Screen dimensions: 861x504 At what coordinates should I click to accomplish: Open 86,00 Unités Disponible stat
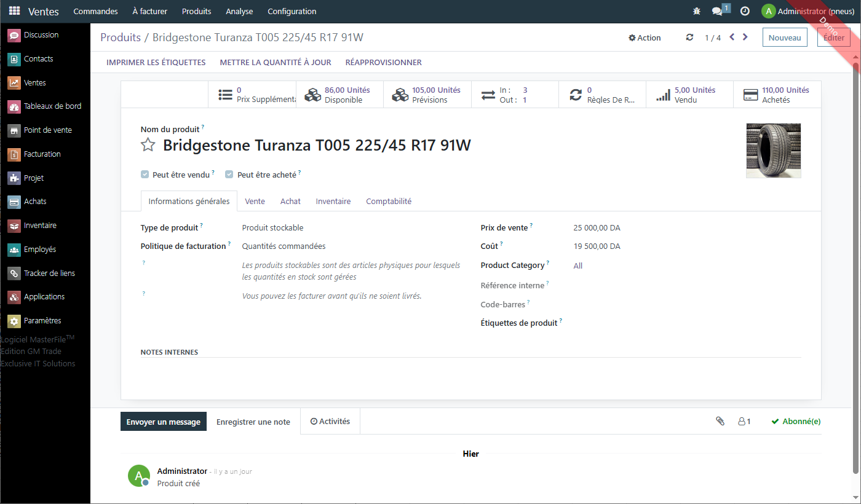[x=340, y=95]
